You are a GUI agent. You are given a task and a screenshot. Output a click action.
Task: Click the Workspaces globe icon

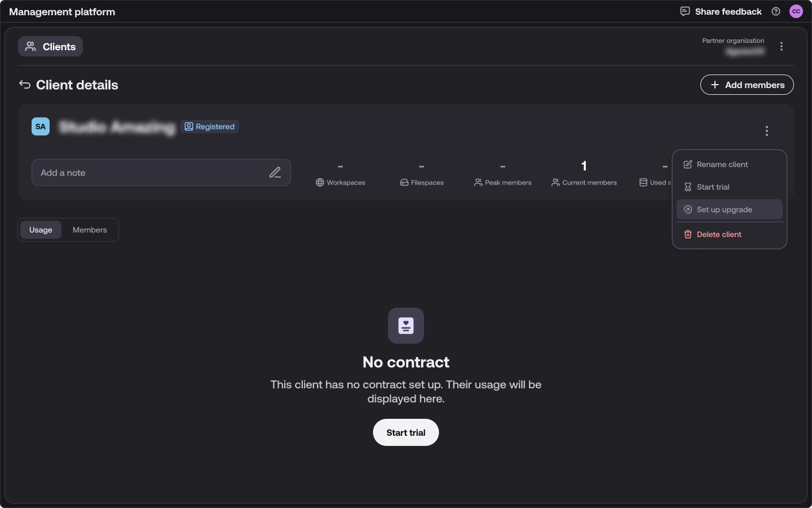[x=320, y=182]
